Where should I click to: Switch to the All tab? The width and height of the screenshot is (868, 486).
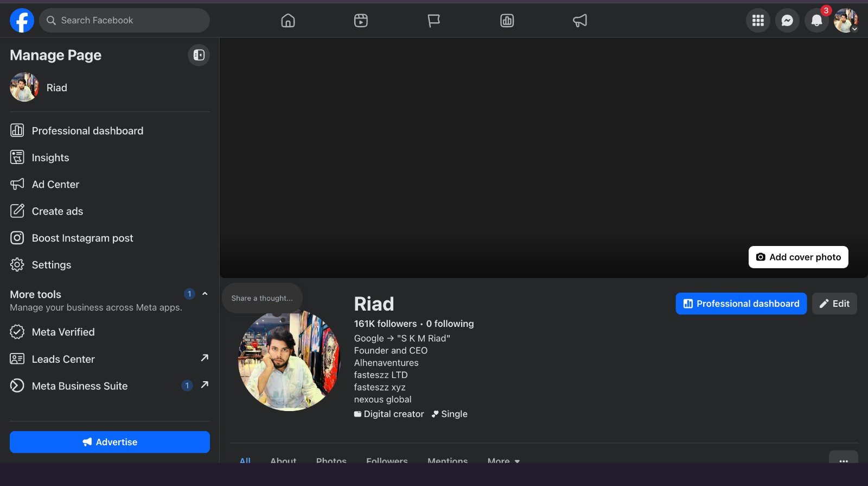pyautogui.click(x=245, y=460)
